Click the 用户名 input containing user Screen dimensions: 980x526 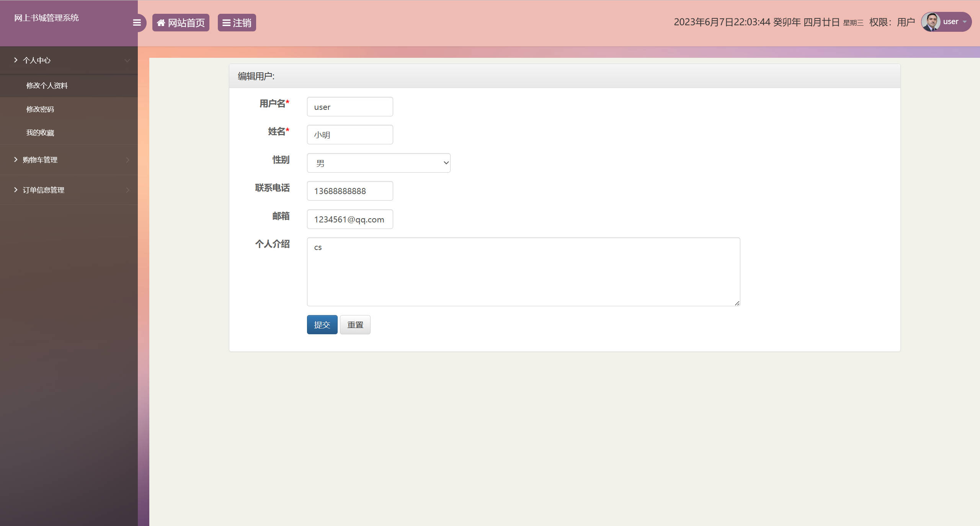coord(349,106)
